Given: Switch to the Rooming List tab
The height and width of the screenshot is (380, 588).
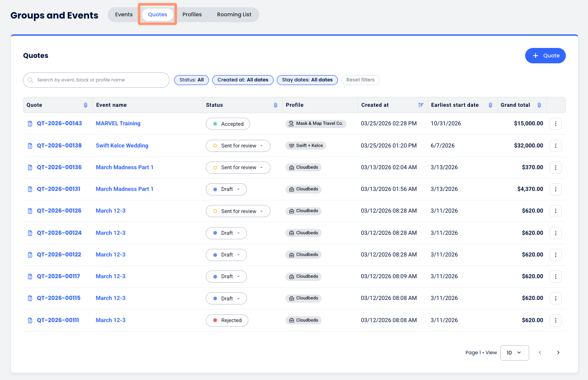Looking at the screenshot, I should pyautogui.click(x=234, y=14).
